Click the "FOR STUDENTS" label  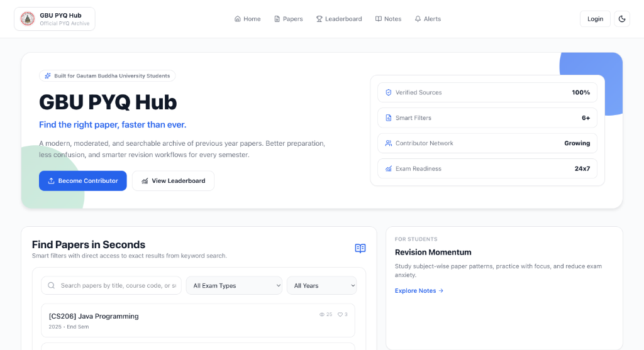tap(416, 239)
